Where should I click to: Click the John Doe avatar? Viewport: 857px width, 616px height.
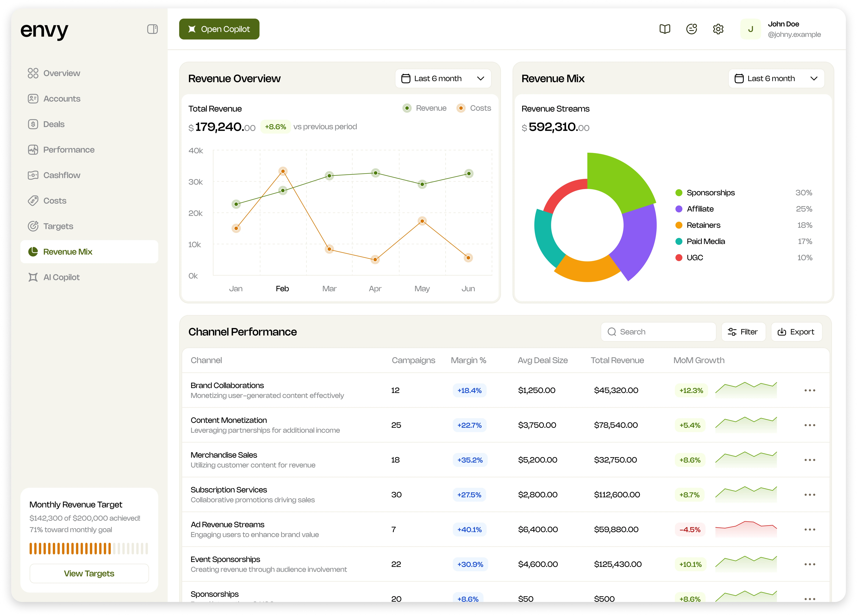click(750, 29)
